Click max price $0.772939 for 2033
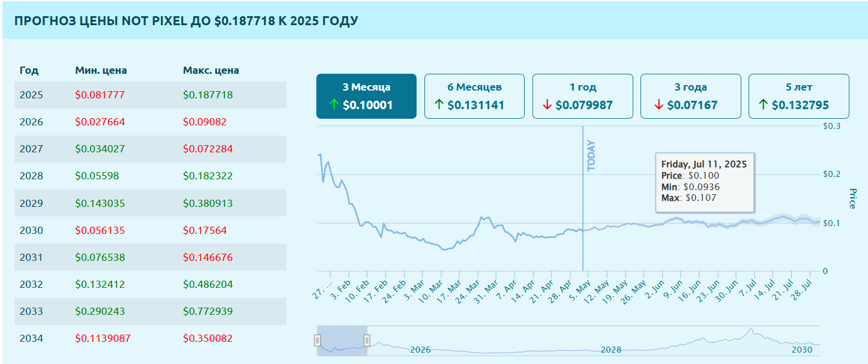 pos(208,311)
